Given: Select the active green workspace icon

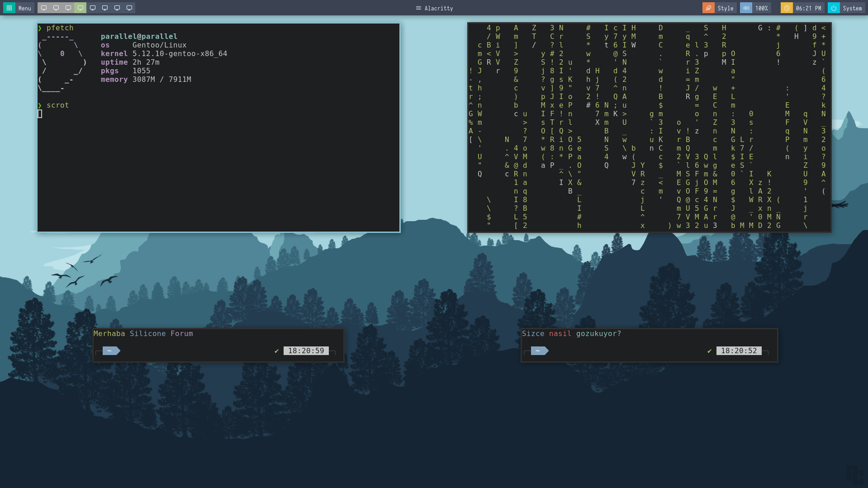Looking at the screenshot, I should [x=81, y=8].
